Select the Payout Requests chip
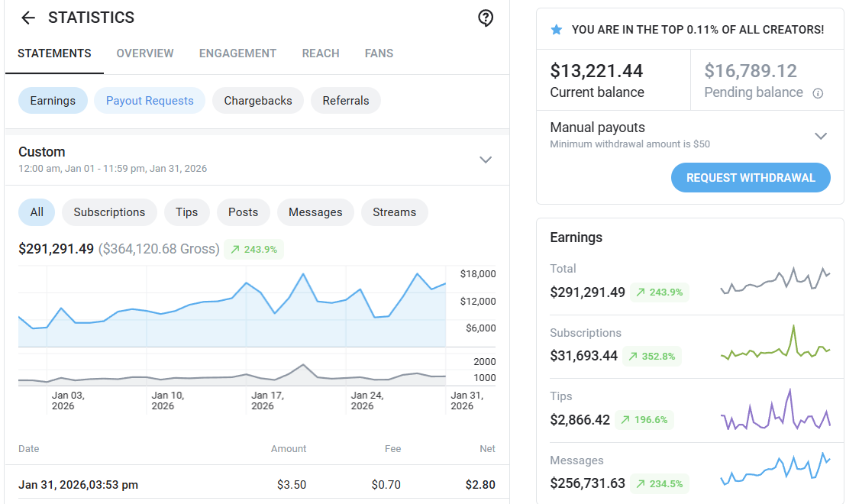Screen dimensions: 846x504 (150, 101)
